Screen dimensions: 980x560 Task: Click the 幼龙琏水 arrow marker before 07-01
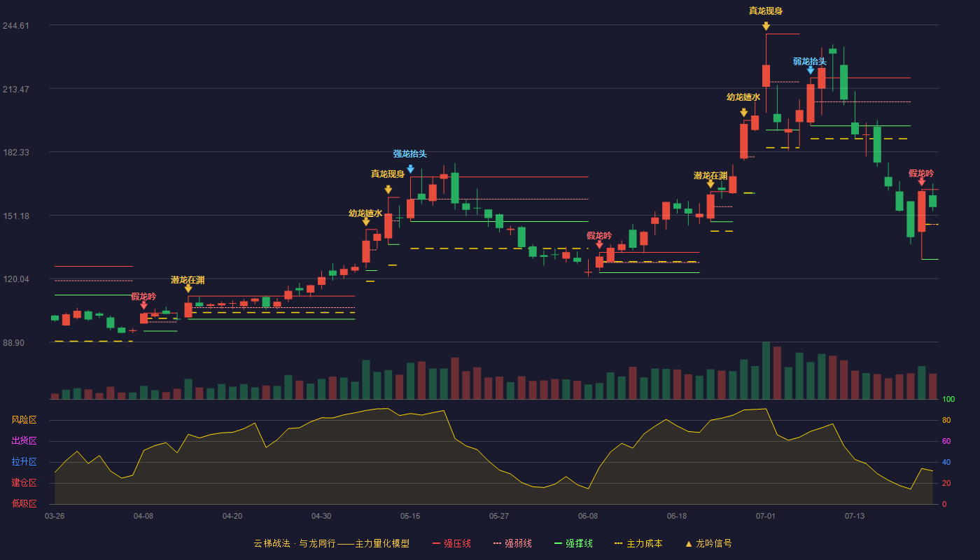[743, 113]
